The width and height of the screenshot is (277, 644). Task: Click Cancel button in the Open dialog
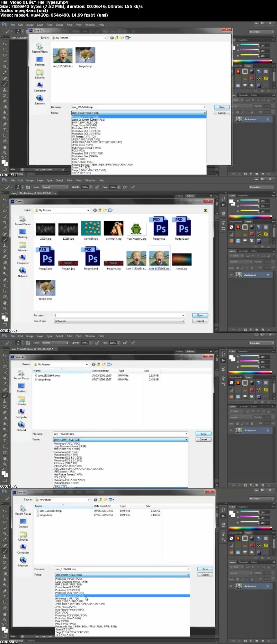click(200, 321)
